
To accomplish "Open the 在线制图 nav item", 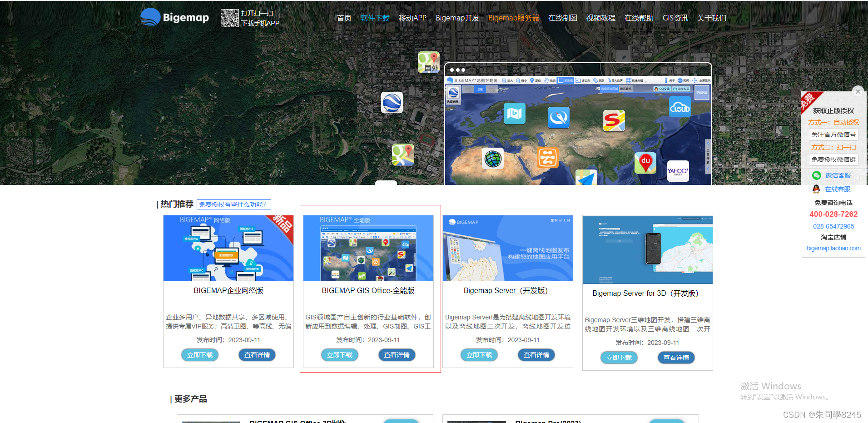I will click(563, 18).
